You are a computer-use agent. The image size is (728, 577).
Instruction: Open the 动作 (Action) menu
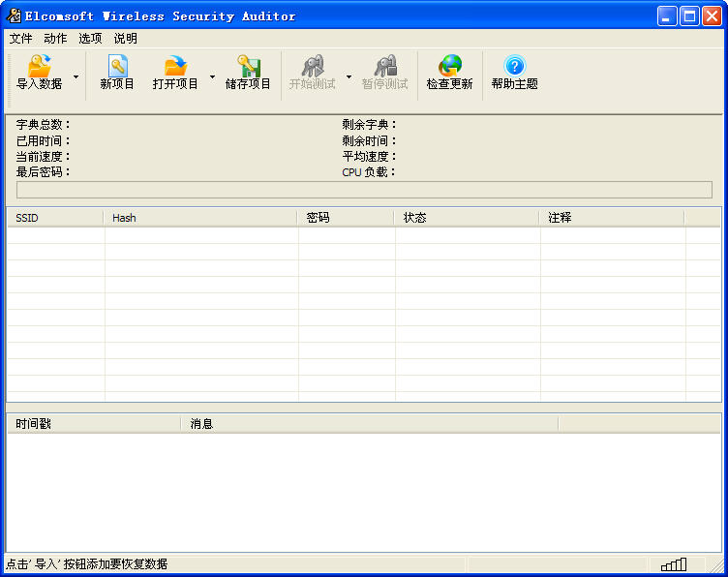[x=55, y=39]
